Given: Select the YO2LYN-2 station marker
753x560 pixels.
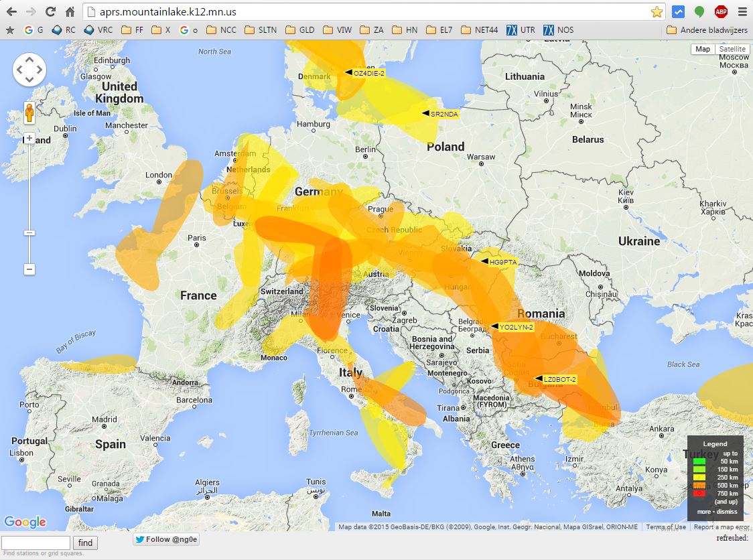Looking at the screenshot, I should [x=512, y=327].
